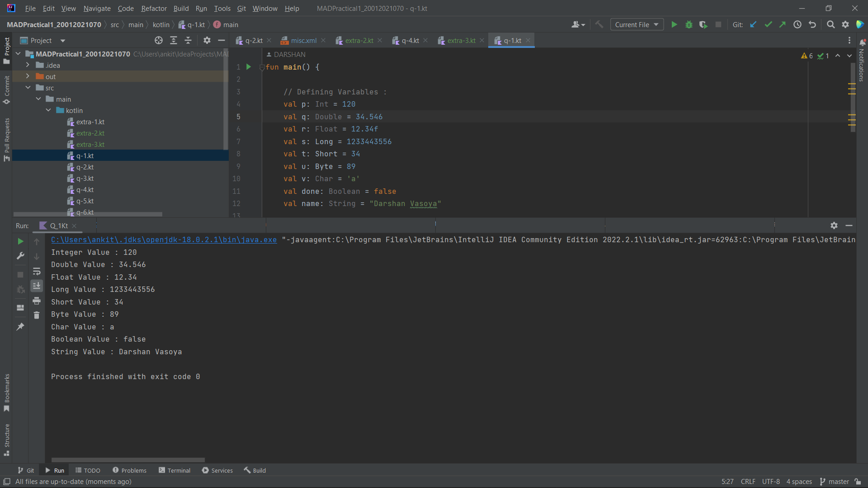The width and height of the screenshot is (868, 488).
Task: Click the Debug bug icon
Action: (x=689, y=25)
